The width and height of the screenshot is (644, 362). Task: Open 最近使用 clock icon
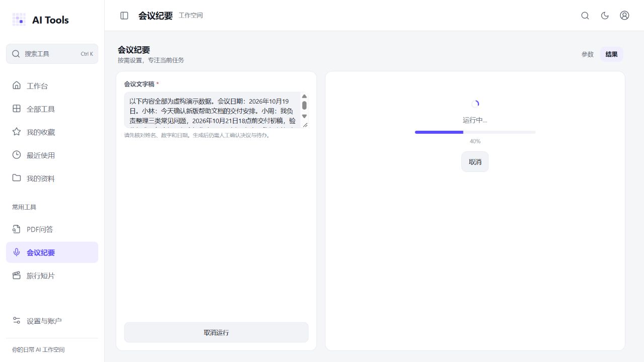[17, 155]
